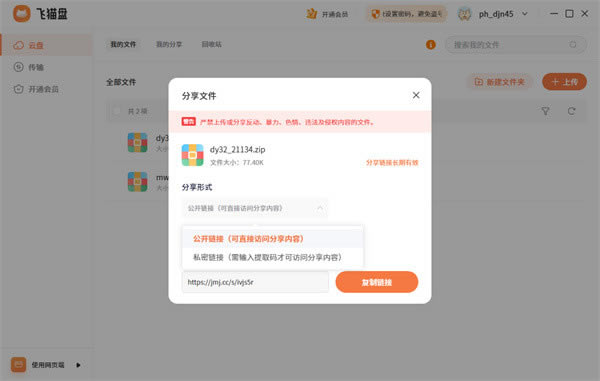Close the 分享文件 dialog

pyautogui.click(x=416, y=95)
